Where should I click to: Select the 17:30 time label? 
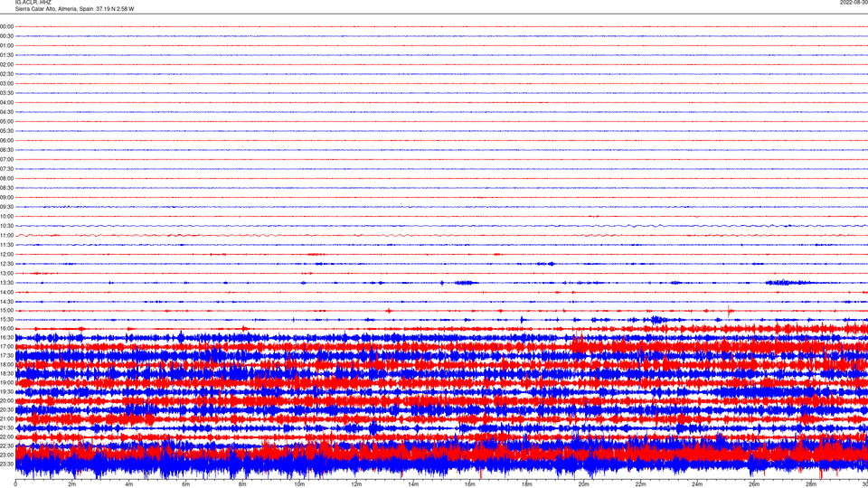6,355
